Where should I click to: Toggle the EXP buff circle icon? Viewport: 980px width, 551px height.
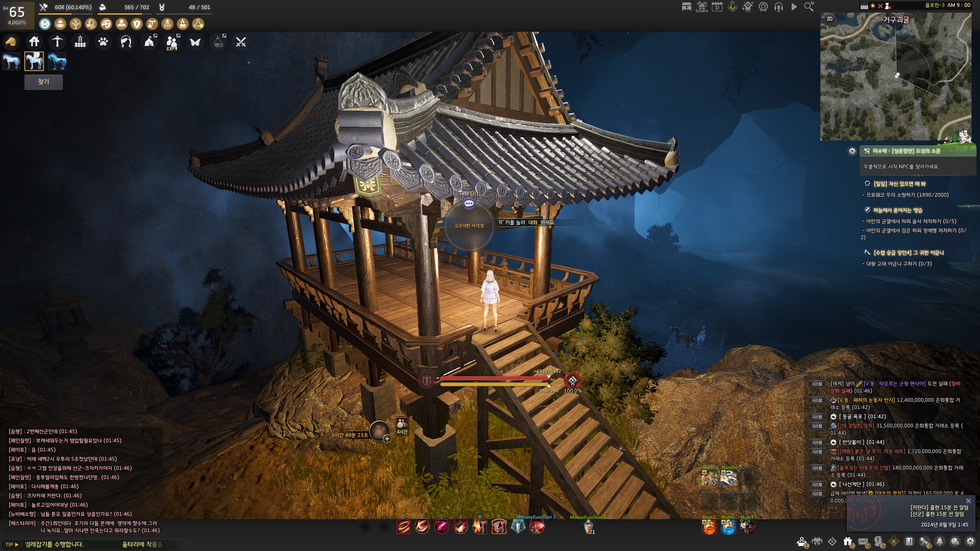pyautogui.click(x=167, y=24)
